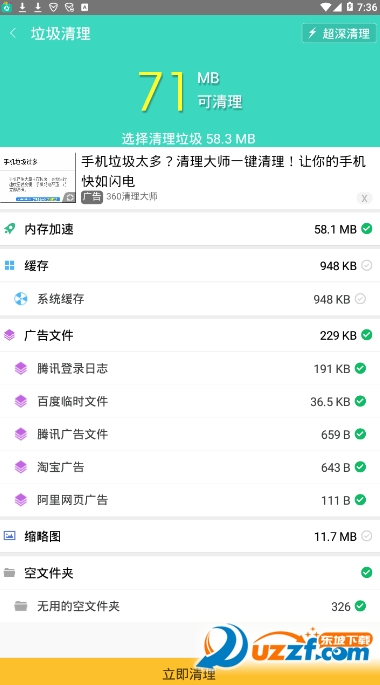Select the 阿里网页广告 list entry

190,500
